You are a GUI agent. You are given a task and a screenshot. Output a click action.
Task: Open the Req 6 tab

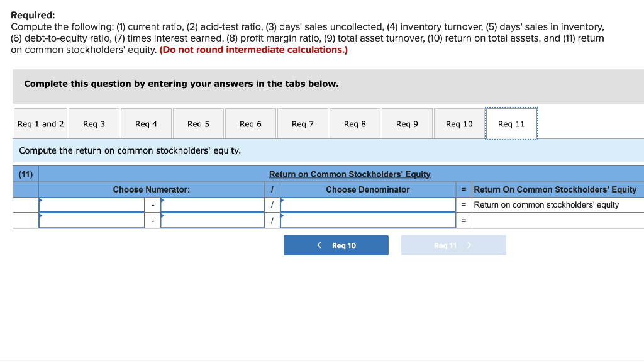(250, 123)
